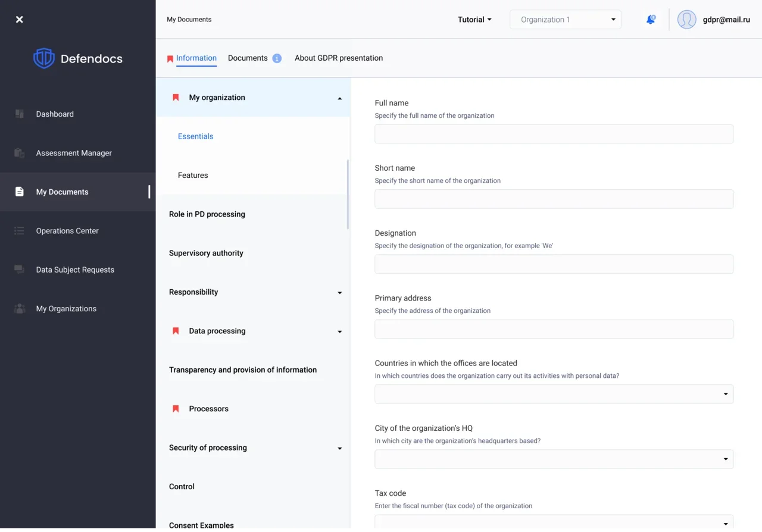762x532 pixels.
Task: Close the sidebar with the X icon
Action: click(20, 20)
